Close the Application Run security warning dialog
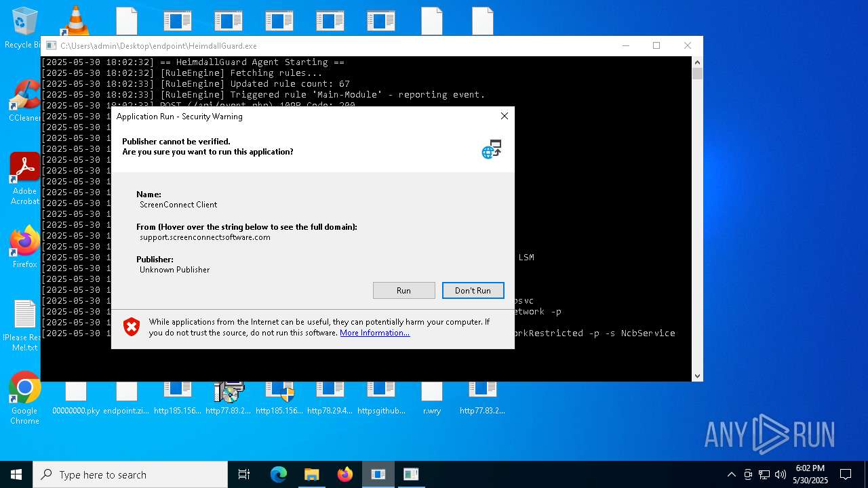Screen dimensions: 868x488 pos(504,117)
